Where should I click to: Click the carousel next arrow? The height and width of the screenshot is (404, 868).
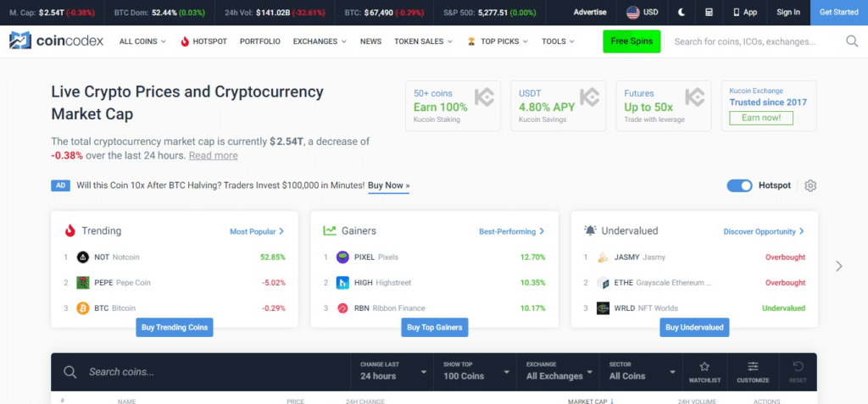point(838,266)
